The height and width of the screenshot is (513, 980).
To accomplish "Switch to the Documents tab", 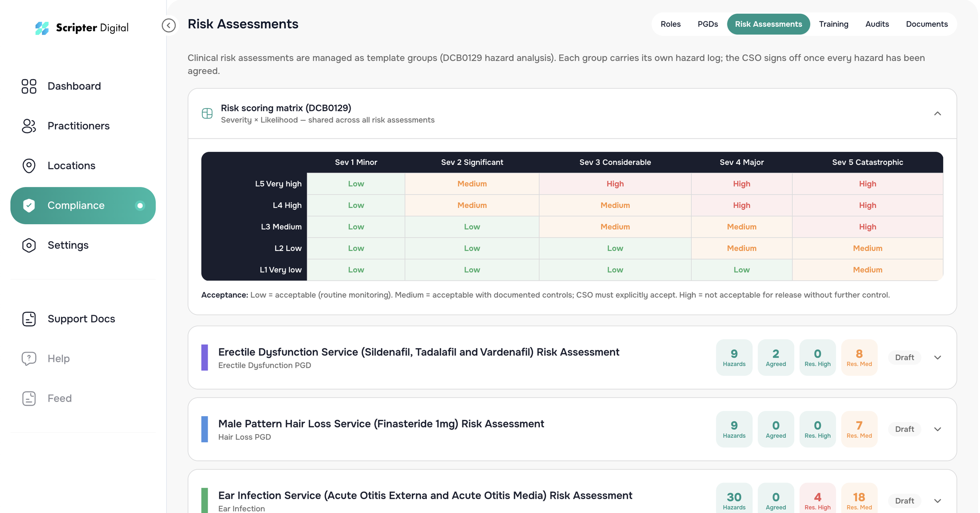I will 927,24.
